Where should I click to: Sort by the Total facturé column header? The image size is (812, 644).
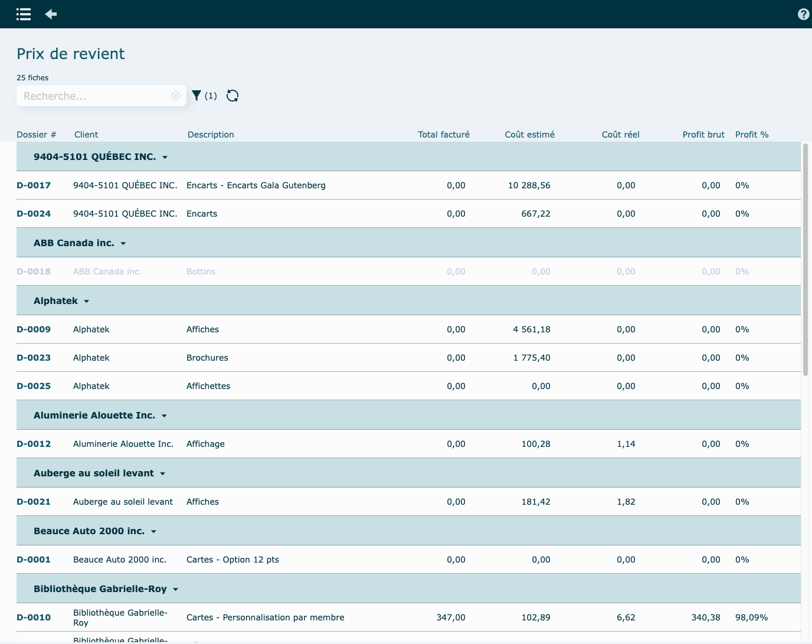pyautogui.click(x=443, y=135)
